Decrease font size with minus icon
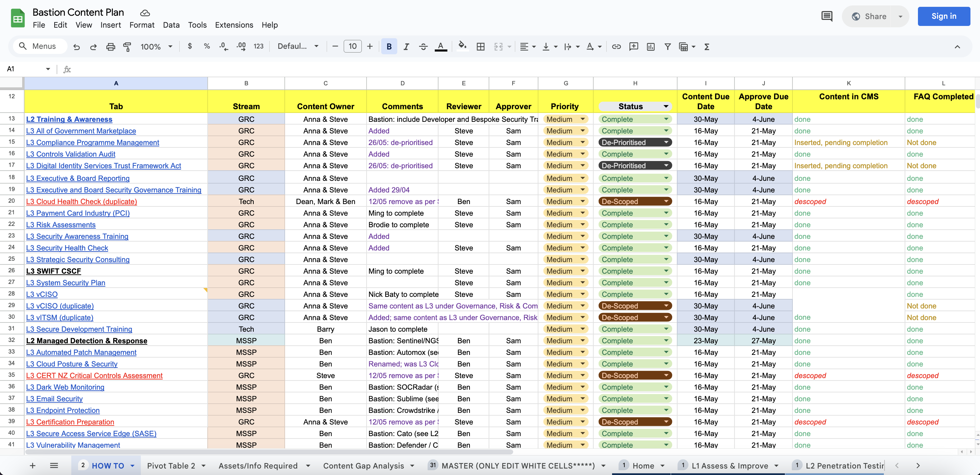The image size is (980, 475). click(335, 46)
